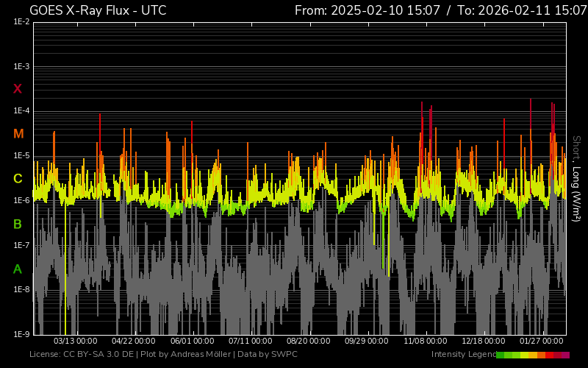This screenshot has width=588, height=368.
Task: Click the '03/13 00:00' x-axis label
Action: (76, 341)
